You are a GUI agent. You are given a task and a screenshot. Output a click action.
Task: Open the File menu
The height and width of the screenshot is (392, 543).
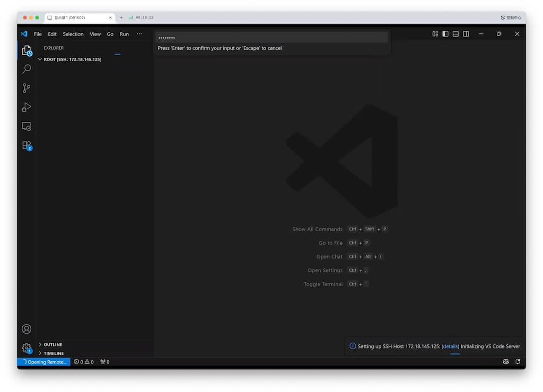[38, 34]
